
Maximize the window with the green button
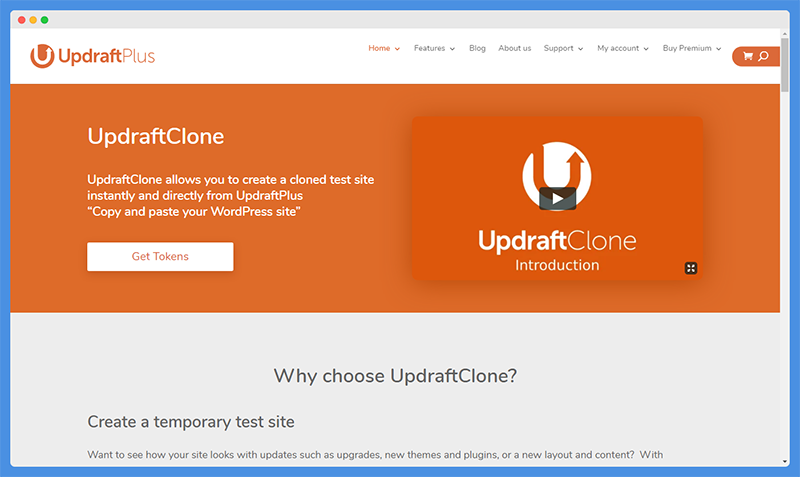[x=45, y=20]
